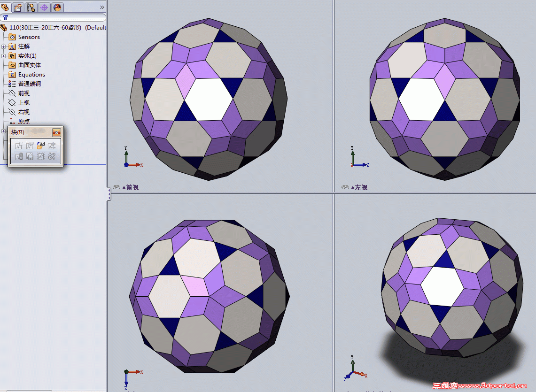Viewport: 536px width, 392px height.
Task: Toggle the view link icon beside *左视
Action: pos(345,187)
